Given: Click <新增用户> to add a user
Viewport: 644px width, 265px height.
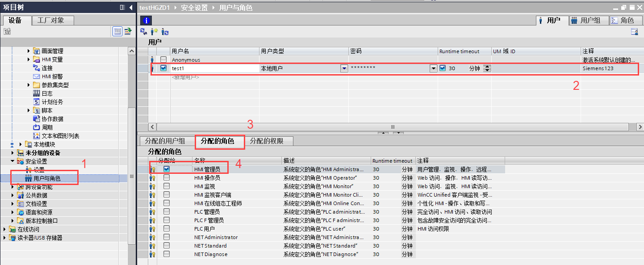Looking at the screenshot, I should point(186,77).
